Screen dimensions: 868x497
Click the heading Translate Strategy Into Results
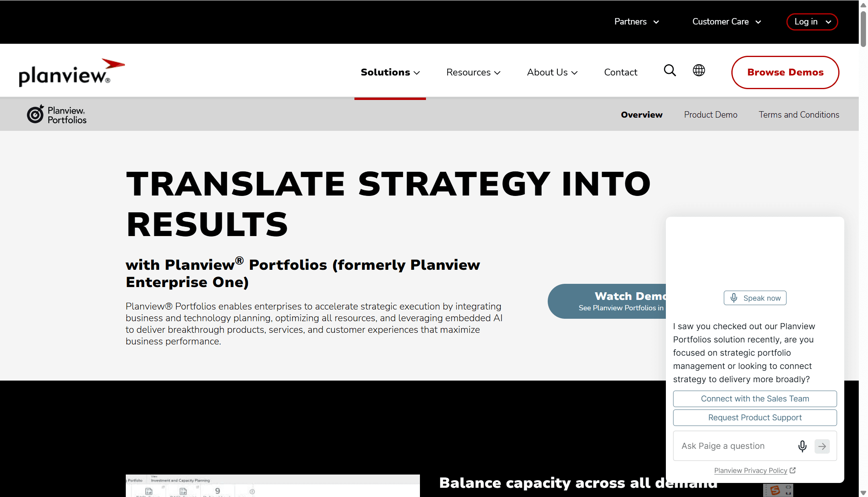[388, 204]
